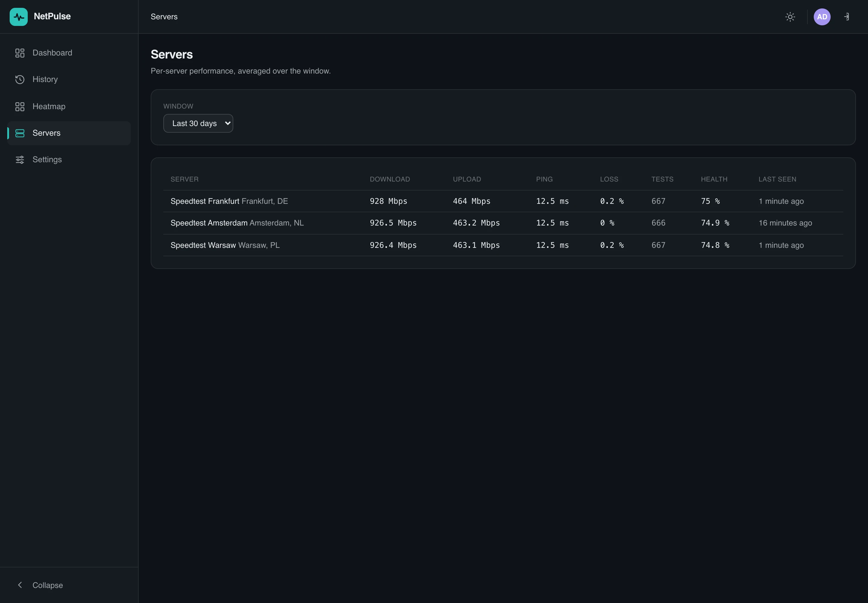Viewport: 868px width, 603px height.
Task: Click the 74.8 % health value
Action: point(715,245)
